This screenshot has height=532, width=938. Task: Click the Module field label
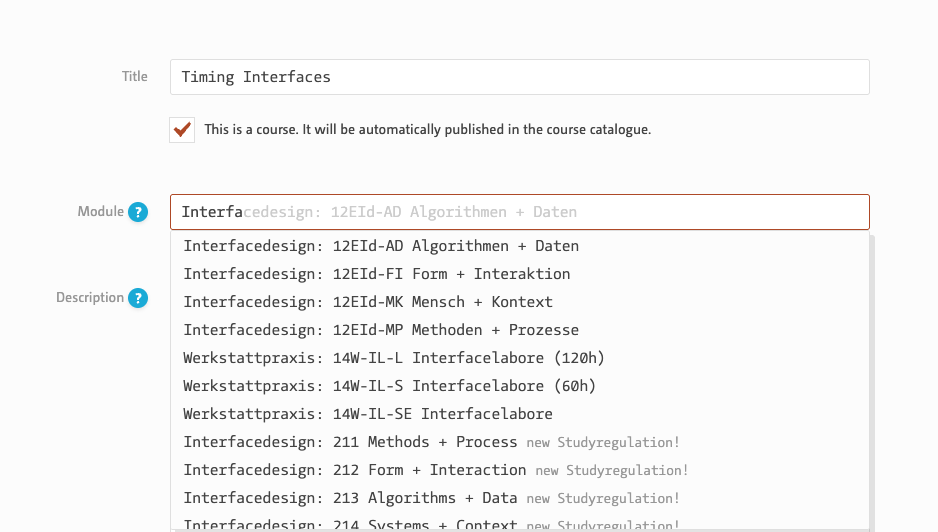(100, 212)
